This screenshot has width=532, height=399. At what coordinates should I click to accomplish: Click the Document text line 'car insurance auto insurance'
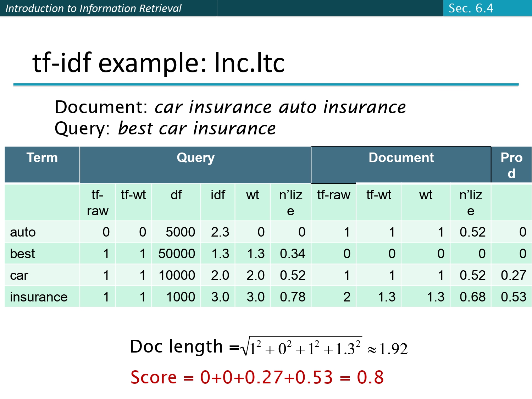click(280, 107)
